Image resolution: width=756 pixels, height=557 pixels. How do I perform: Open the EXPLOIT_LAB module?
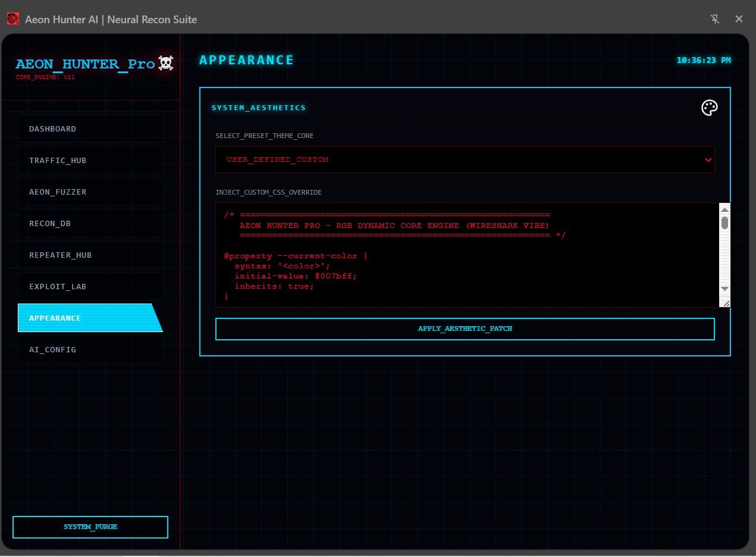pos(90,286)
